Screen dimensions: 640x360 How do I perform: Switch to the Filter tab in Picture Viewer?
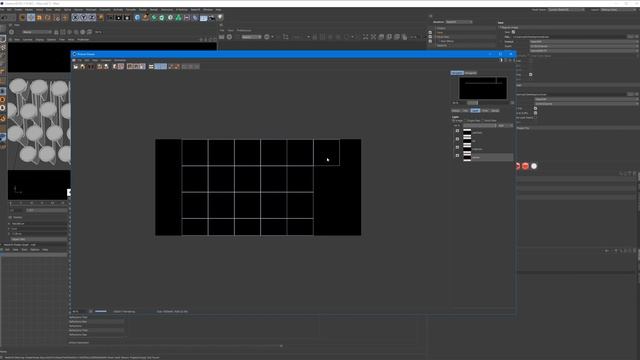click(485, 111)
